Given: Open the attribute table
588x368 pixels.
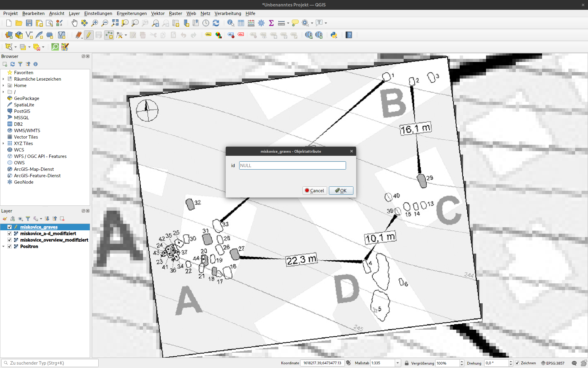Looking at the screenshot, I should point(241,23).
